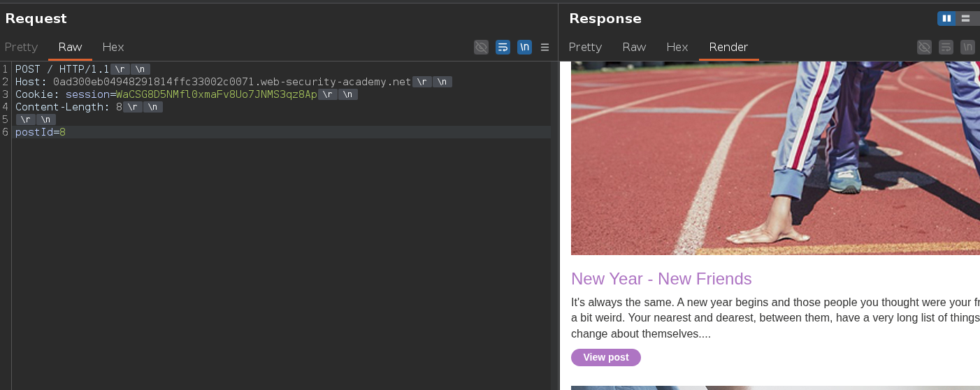Click line number 6 in request editor
Image resolution: width=980 pixels, height=390 pixels.
(5, 132)
